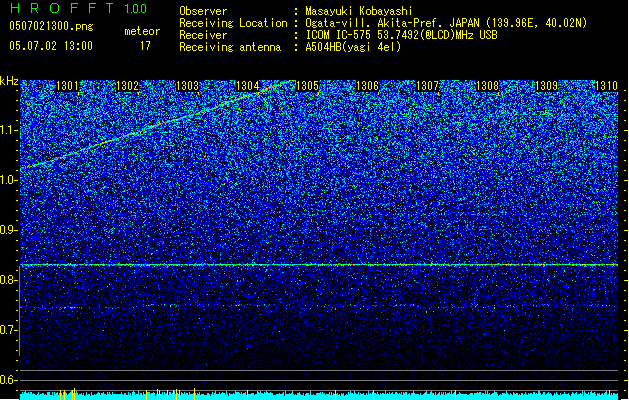The width and height of the screenshot is (629, 400).
Task: Click the 1308 time marker
Action: coord(487,86)
